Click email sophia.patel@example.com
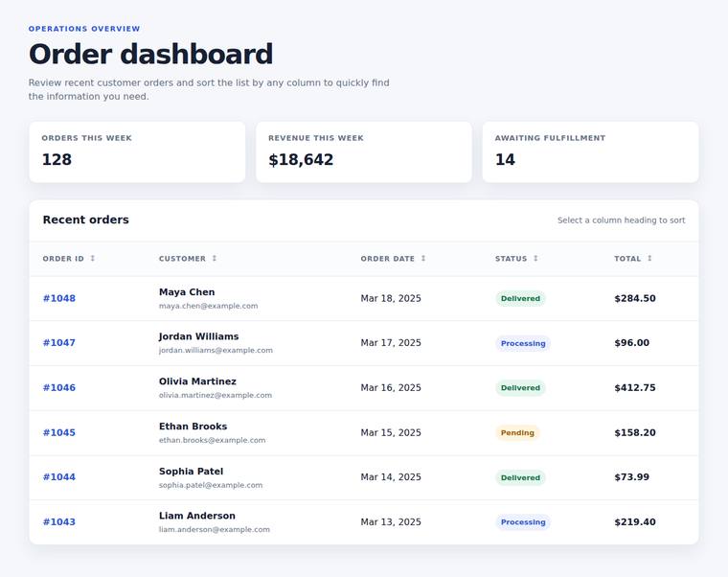Image resolution: width=728 pixels, height=577 pixels. click(211, 486)
